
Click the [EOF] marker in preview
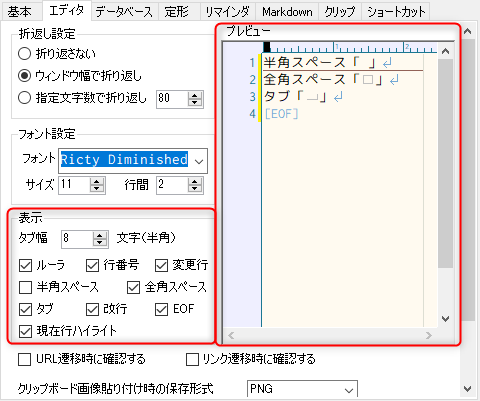point(281,114)
